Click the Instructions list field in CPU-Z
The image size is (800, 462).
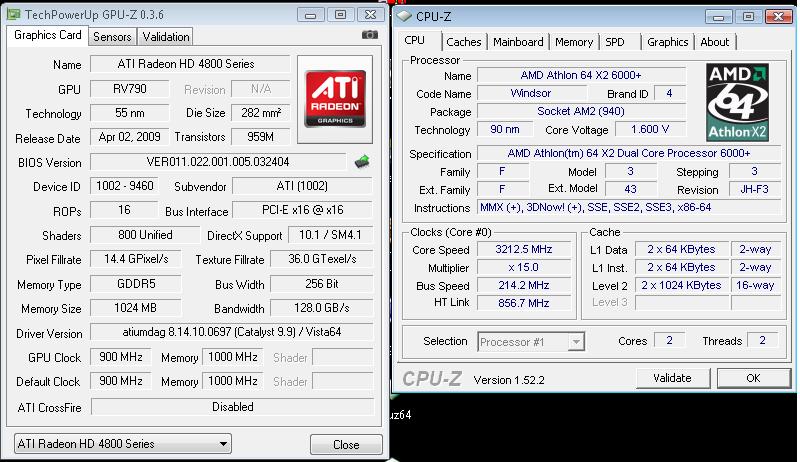coord(629,208)
